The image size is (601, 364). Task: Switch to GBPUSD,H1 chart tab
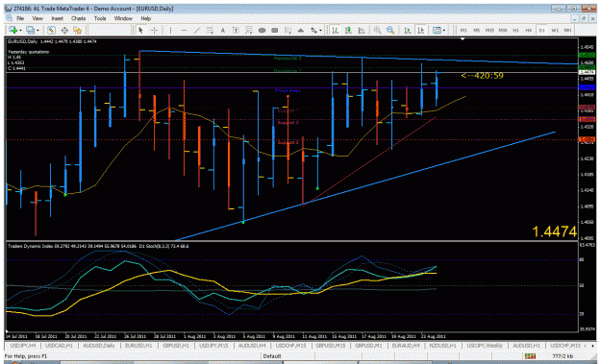176,346
